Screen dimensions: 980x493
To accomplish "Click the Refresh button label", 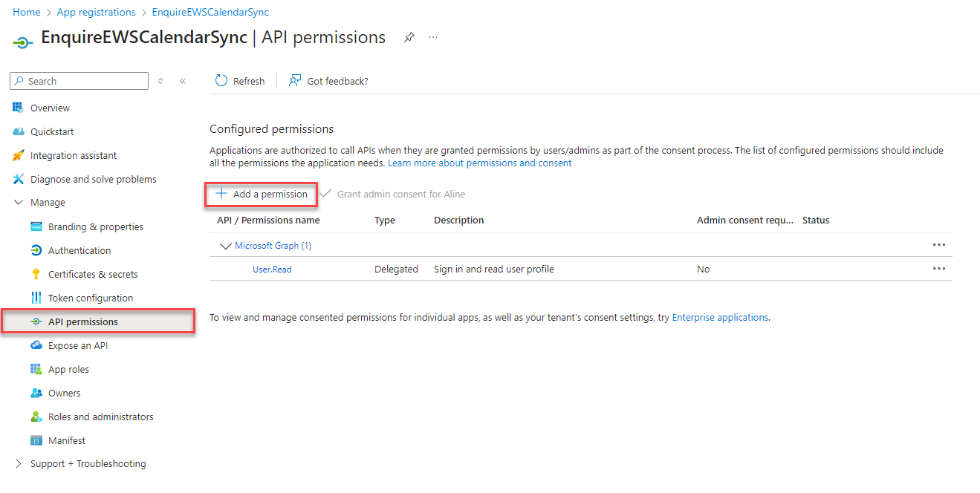I will 249,81.
